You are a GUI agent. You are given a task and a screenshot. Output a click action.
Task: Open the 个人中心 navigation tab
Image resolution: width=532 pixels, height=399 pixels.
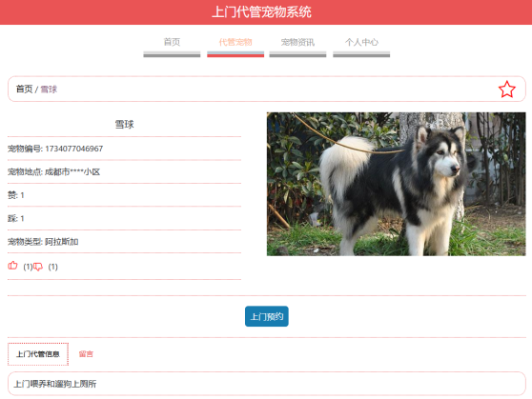(x=361, y=42)
